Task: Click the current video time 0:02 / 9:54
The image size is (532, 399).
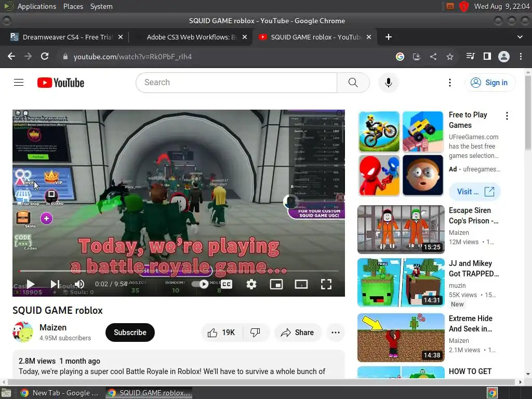Action: [x=111, y=284]
